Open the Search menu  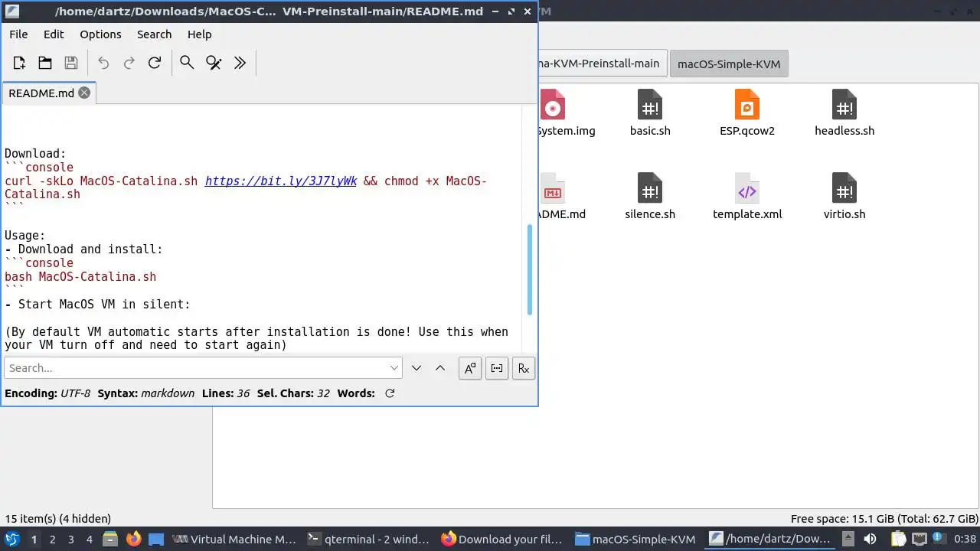[154, 34]
